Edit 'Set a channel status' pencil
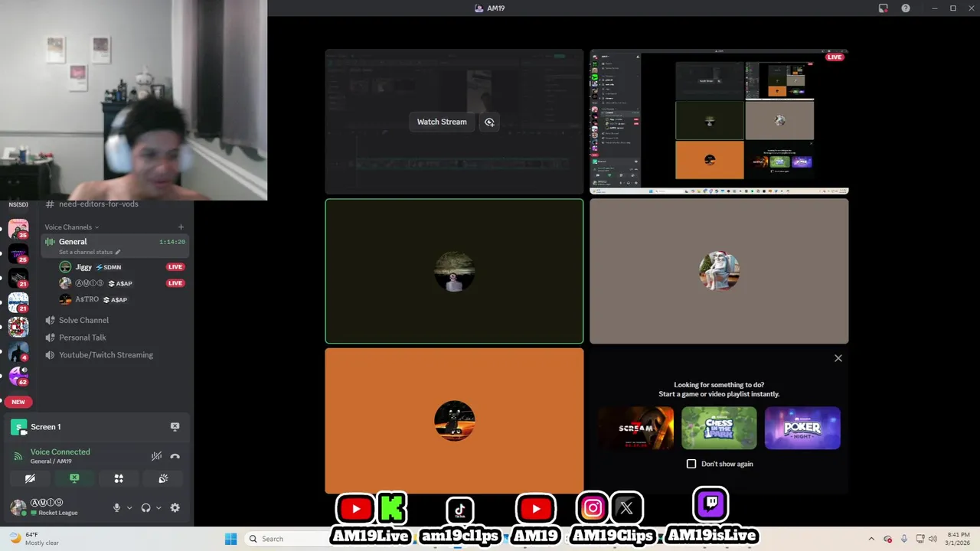 coord(118,252)
